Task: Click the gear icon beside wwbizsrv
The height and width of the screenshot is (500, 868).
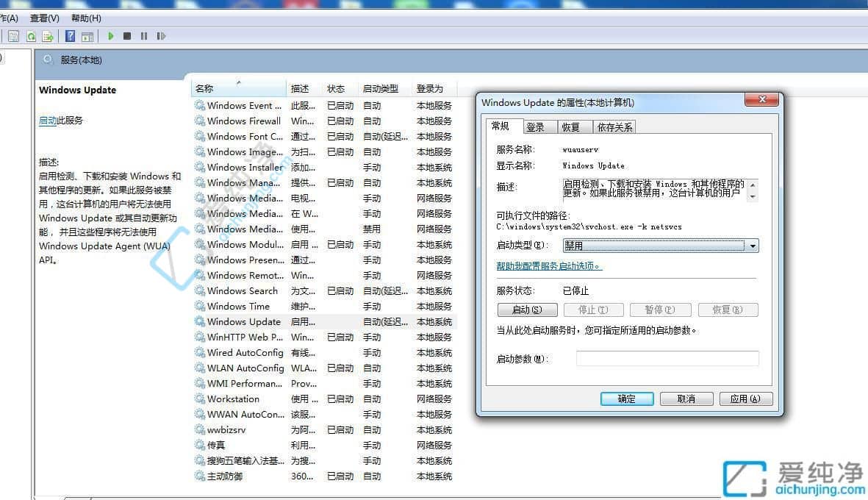Action: pos(199,429)
